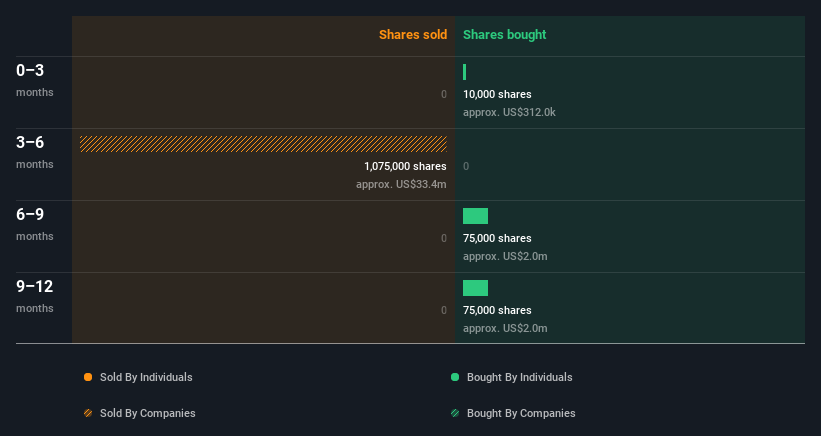
Task: Click the Shares bought column header
Action: click(505, 35)
